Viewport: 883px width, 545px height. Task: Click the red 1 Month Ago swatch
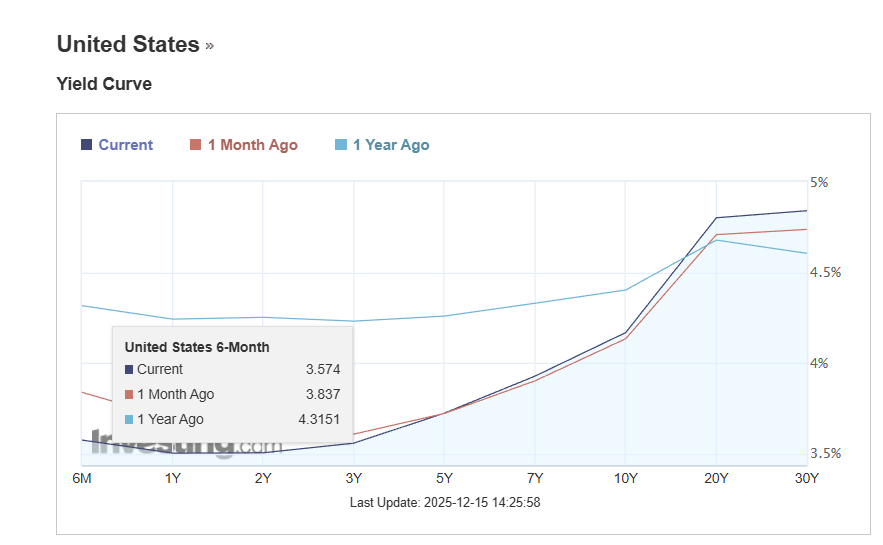tap(196, 145)
